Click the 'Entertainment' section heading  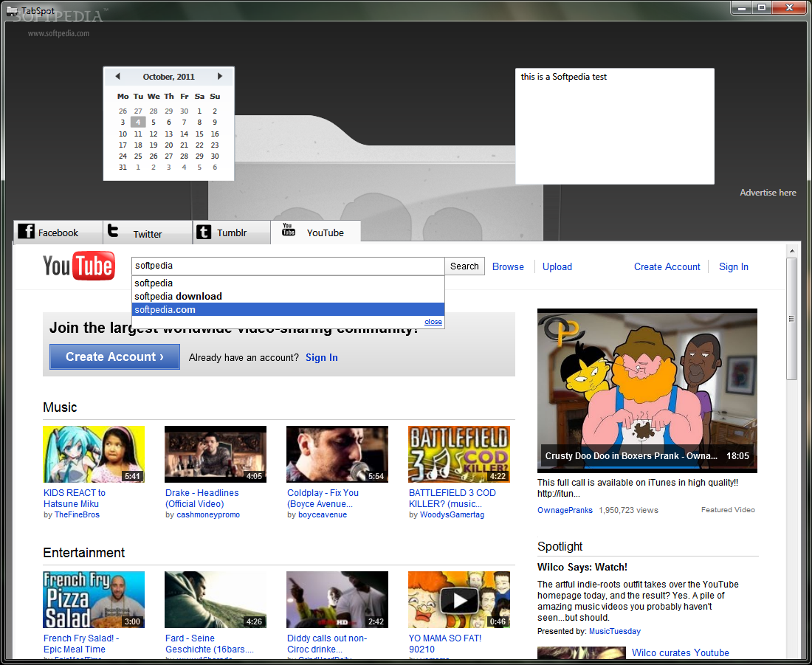(x=84, y=553)
